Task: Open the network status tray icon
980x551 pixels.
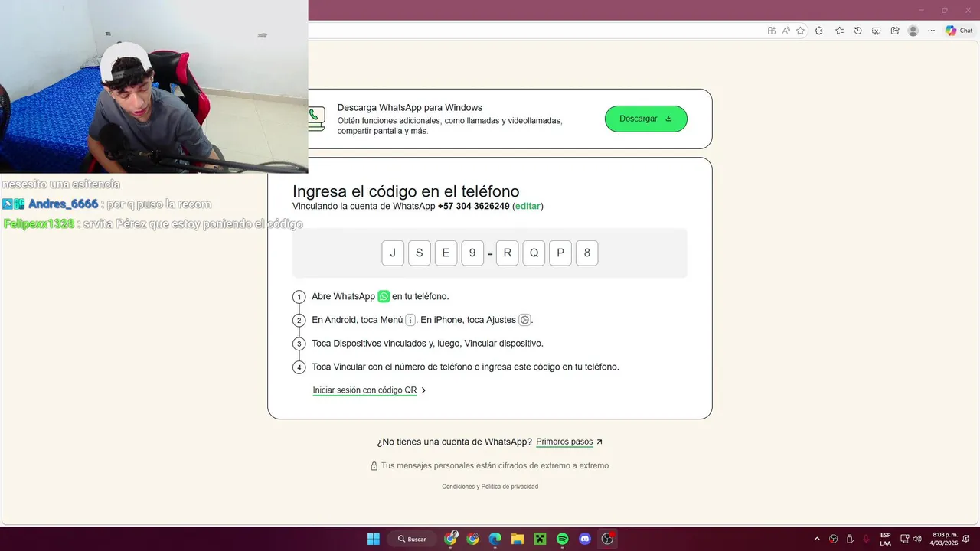Action: (904, 539)
